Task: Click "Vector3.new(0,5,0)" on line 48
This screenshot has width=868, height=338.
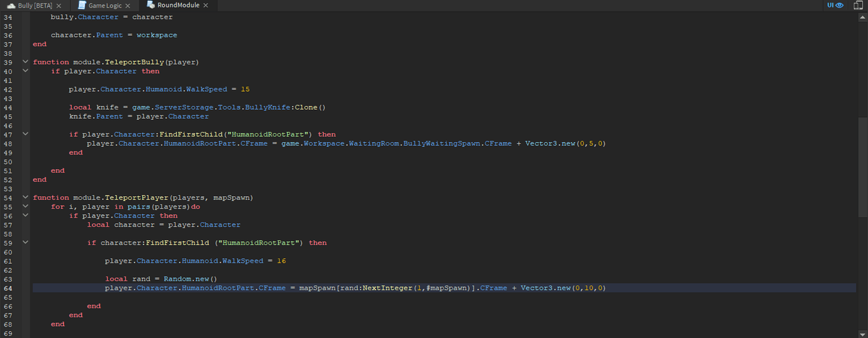Action: (565, 143)
